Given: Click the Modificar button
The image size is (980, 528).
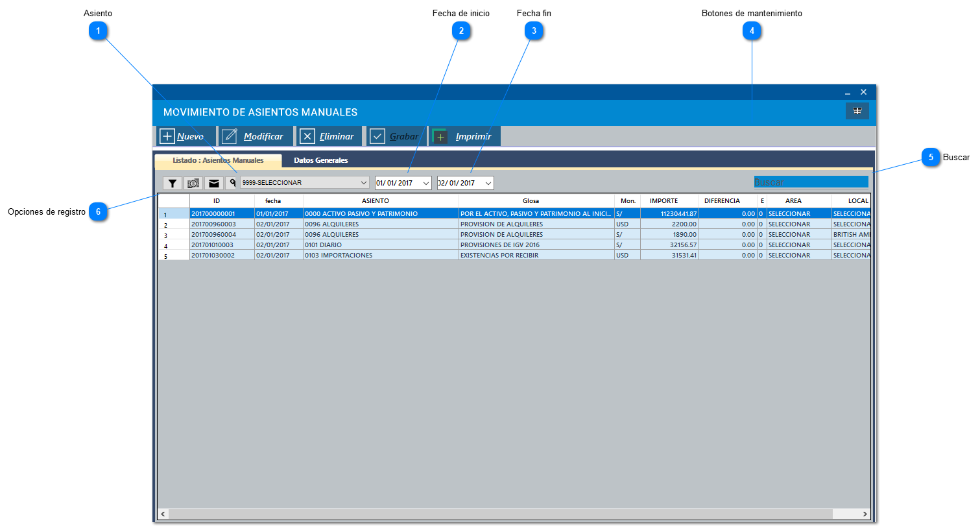Looking at the screenshot, I should tap(255, 136).
